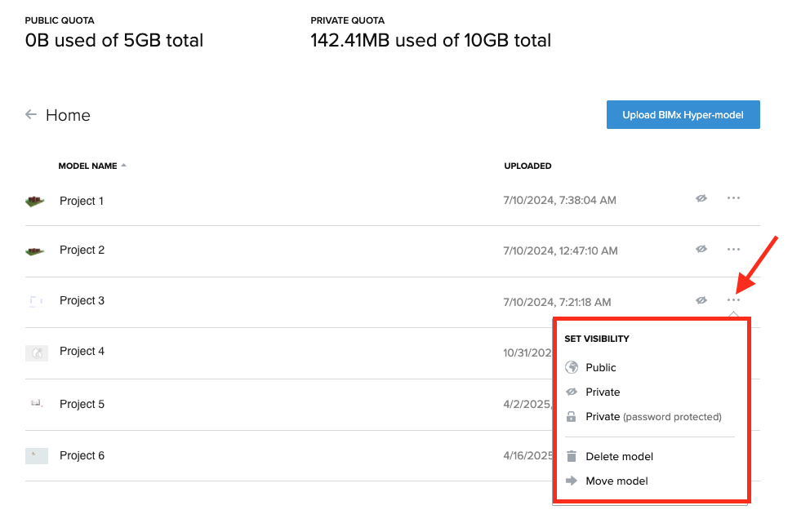Click the padlock icon for password protected
The width and height of the screenshot is (810, 532).
click(x=571, y=416)
